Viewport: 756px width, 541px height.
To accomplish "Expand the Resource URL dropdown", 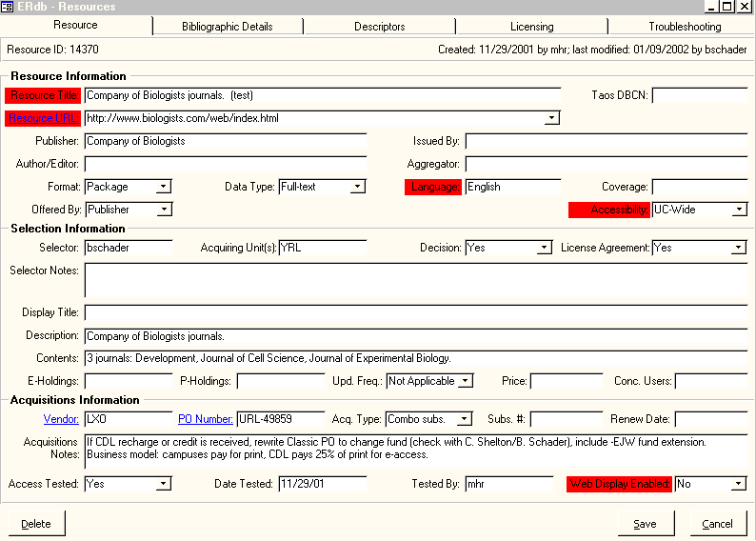I will click(551, 118).
